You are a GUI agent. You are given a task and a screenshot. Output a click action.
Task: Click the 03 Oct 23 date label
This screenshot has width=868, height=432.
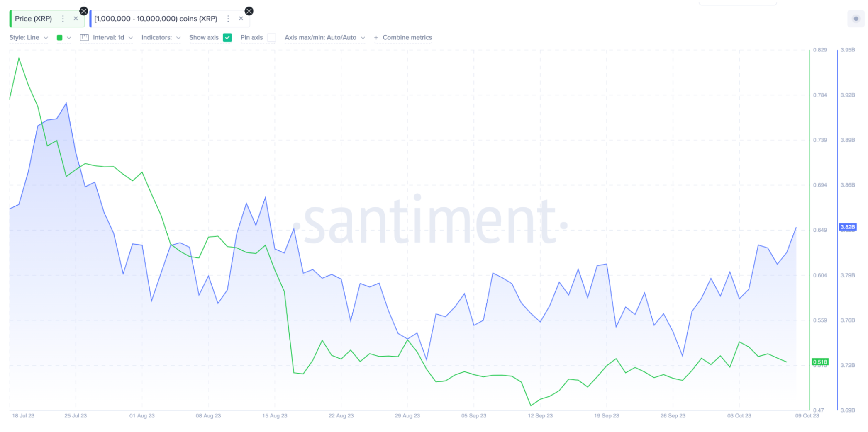point(739,416)
